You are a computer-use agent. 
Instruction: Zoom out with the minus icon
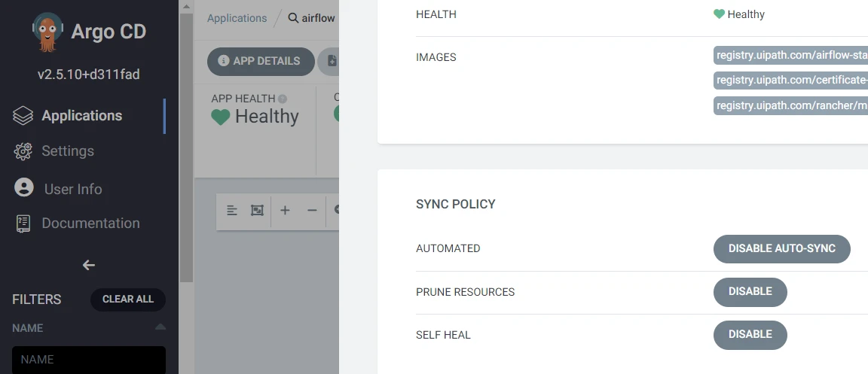(312, 210)
